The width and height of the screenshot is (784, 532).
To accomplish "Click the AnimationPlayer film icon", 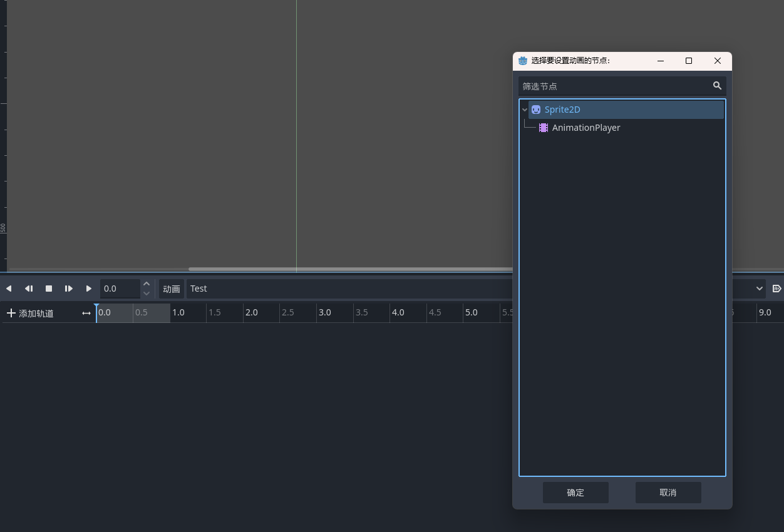I will [x=544, y=128].
